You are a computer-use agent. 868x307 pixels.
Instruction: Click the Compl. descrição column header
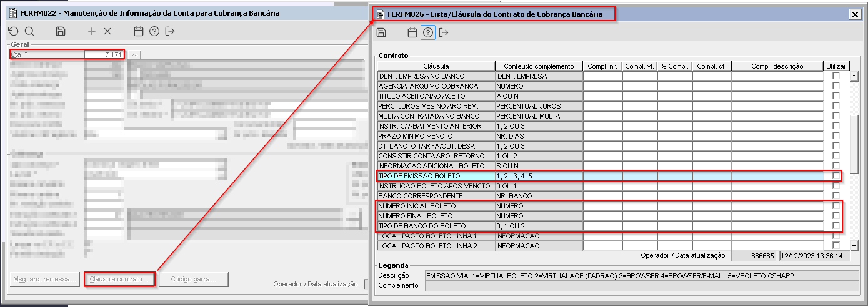(x=777, y=66)
